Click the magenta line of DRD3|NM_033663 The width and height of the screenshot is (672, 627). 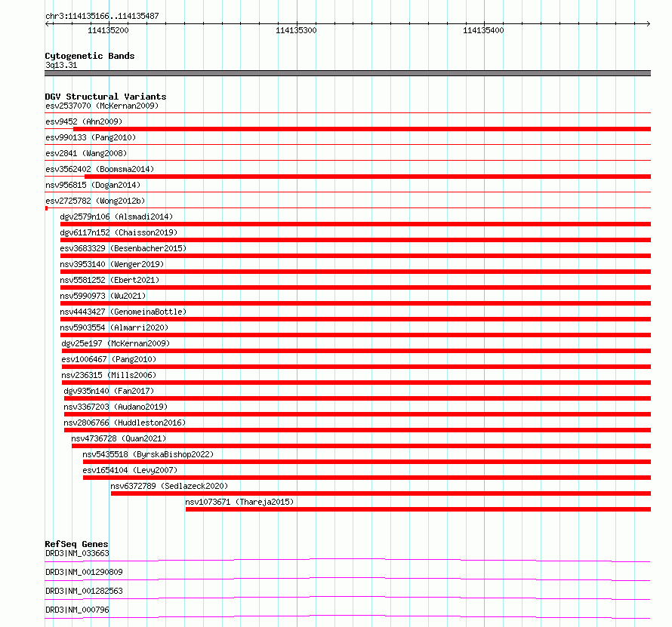[347, 560]
